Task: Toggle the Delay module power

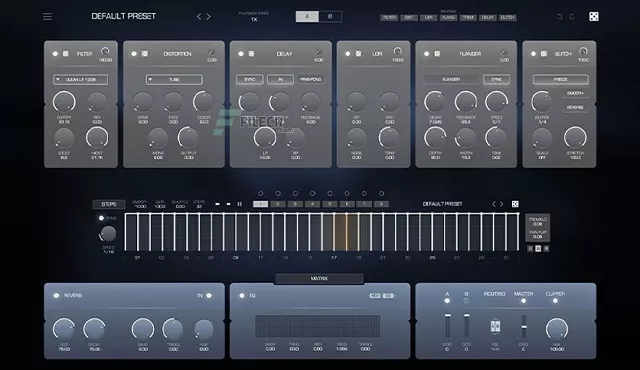Action: click(x=241, y=54)
